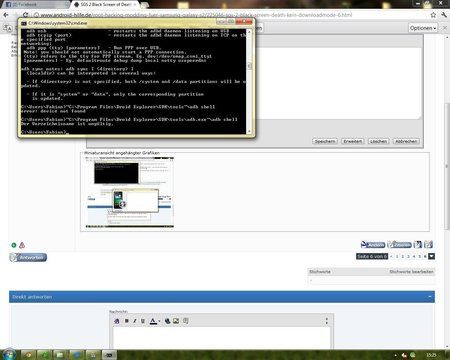Open the Optionen dropdown in translate bar
The image size is (450, 360).
(x=423, y=28)
